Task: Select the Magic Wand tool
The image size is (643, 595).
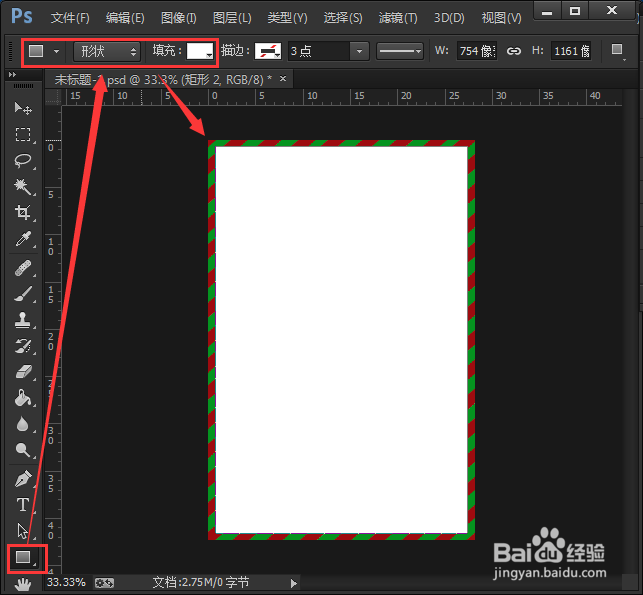Action: (x=23, y=187)
